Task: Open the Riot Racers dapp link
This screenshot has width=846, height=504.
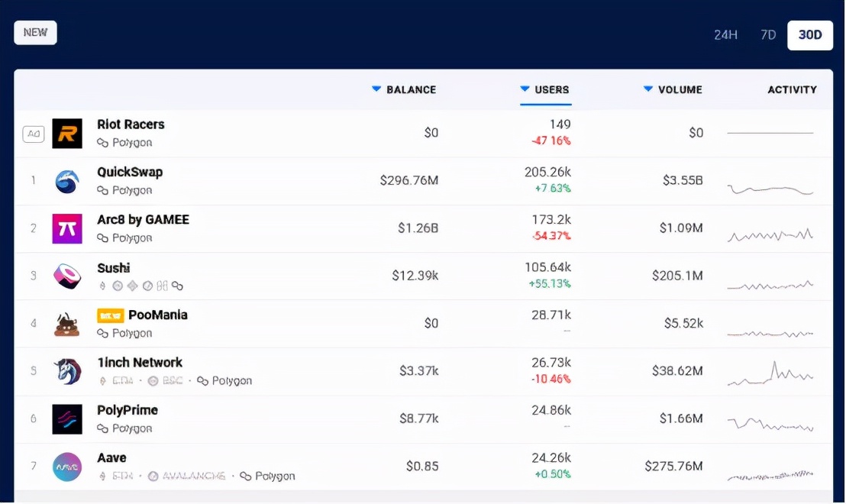Action: (131, 124)
